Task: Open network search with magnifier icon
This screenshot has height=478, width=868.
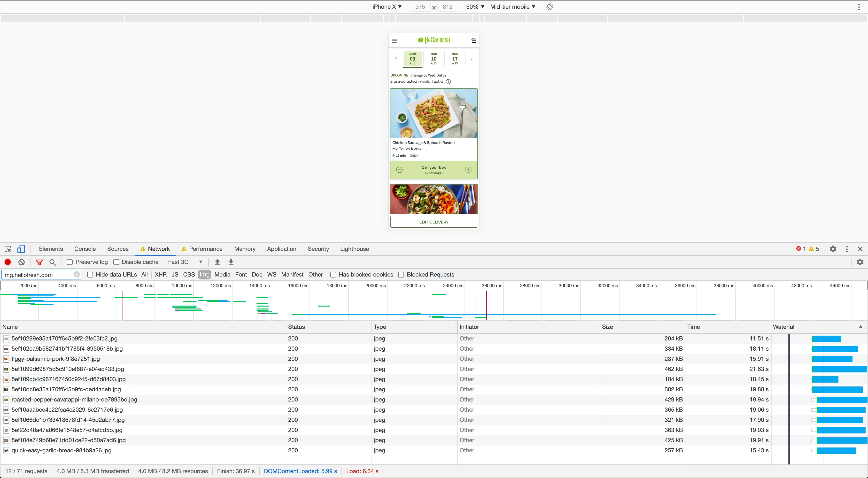Action: pos(53,262)
